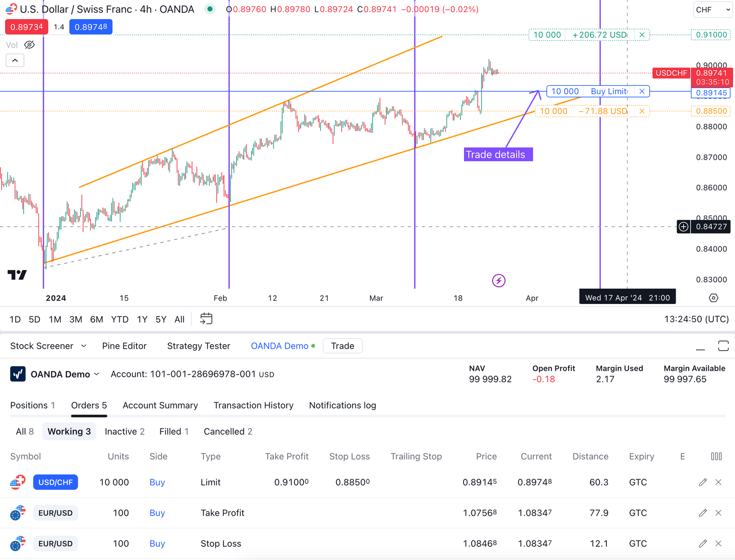735x560 pixels.
Task: Click the OANDA Demo broker logo in the account row
Action: point(17,374)
